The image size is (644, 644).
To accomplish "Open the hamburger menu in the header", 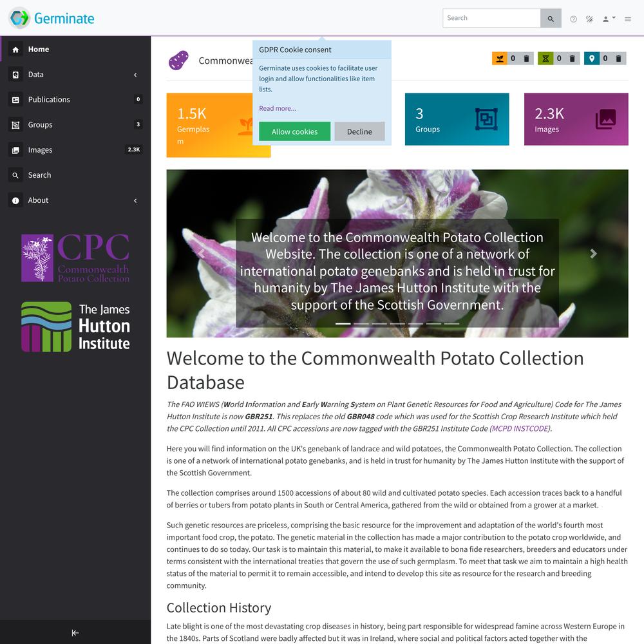I will point(627,19).
